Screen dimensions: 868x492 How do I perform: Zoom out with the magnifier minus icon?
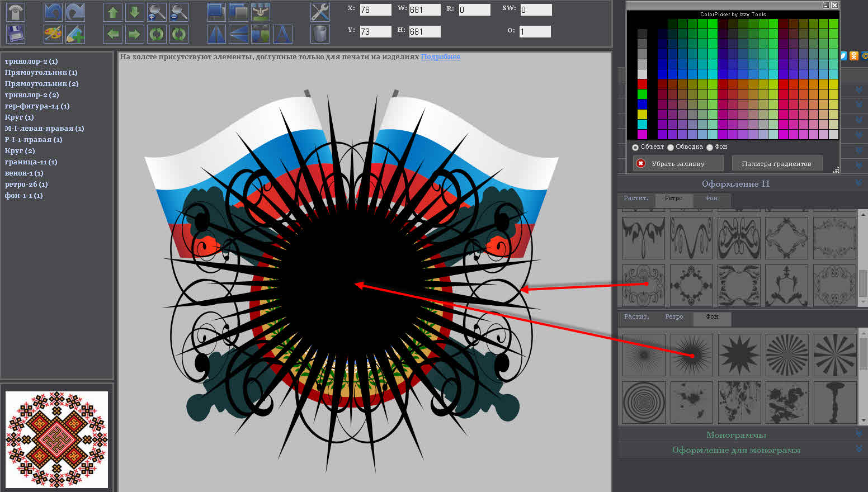179,12
